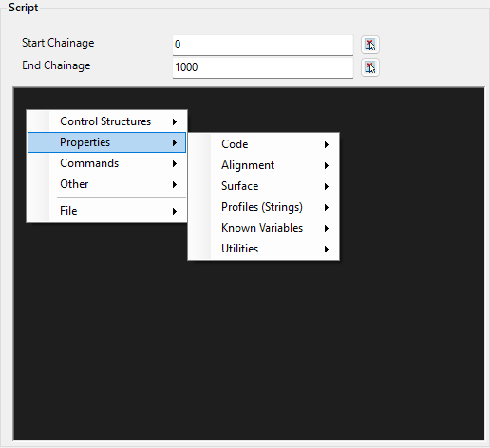Click the arrow next to File

(175, 211)
